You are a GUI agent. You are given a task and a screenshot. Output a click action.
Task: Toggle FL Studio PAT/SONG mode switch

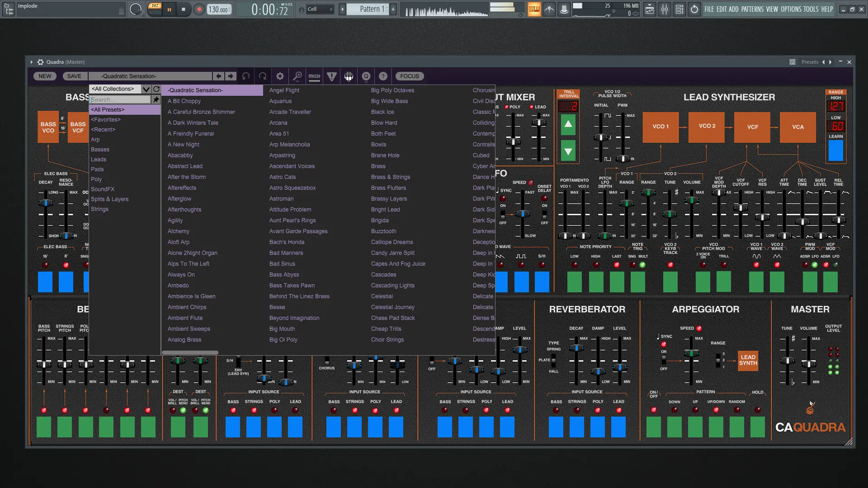pos(155,9)
